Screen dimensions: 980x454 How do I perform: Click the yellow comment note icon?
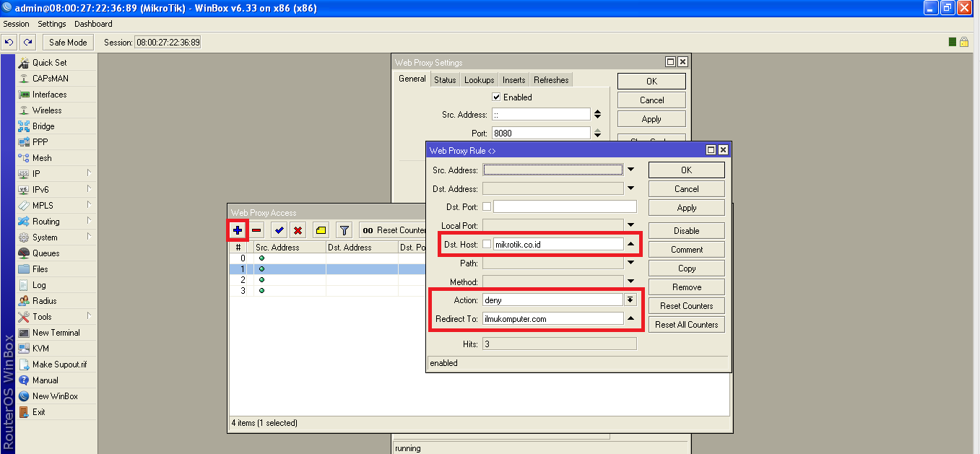(x=321, y=230)
